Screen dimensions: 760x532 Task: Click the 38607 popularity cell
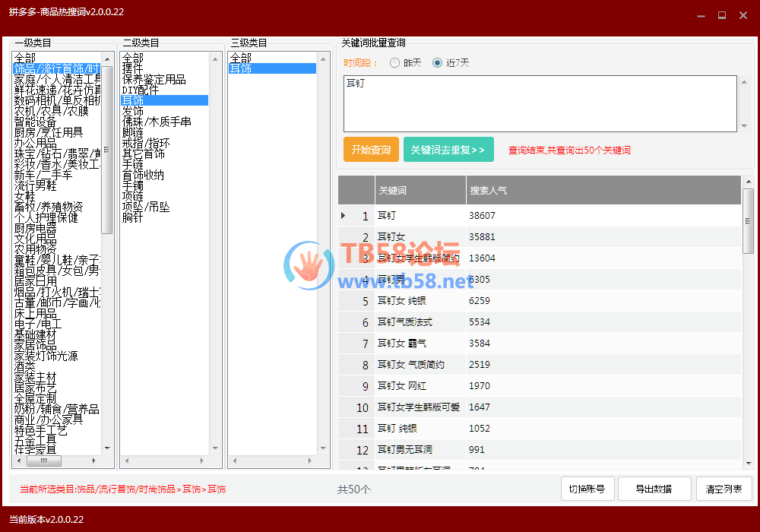pos(603,216)
